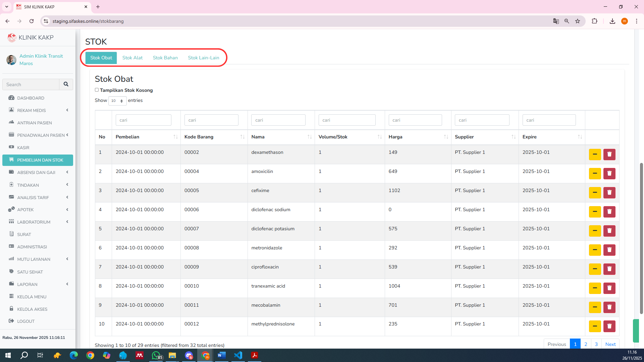Click yellow minus button for methylprednisolone

(x=595, y=326)
